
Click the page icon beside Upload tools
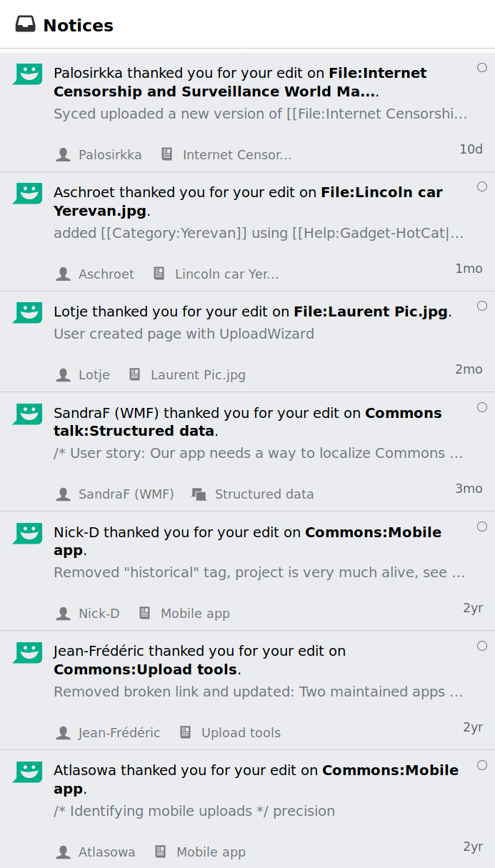pos(186,732)
